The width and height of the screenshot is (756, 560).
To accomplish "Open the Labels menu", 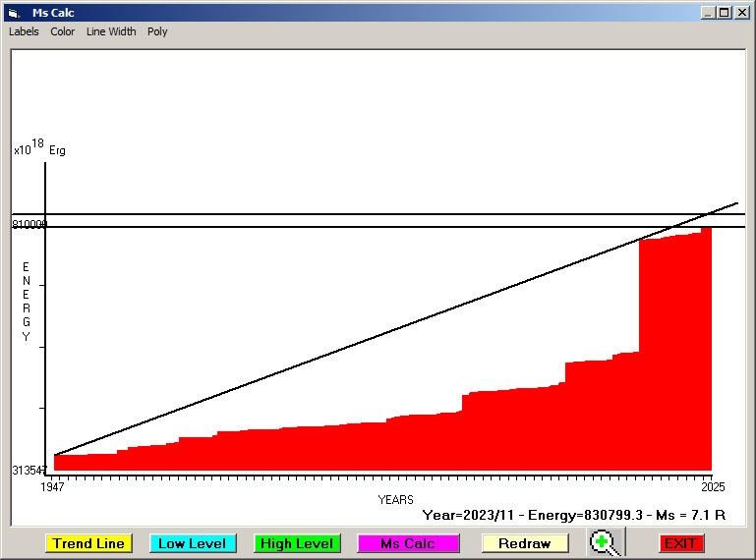I will click(x=24, y=31).
